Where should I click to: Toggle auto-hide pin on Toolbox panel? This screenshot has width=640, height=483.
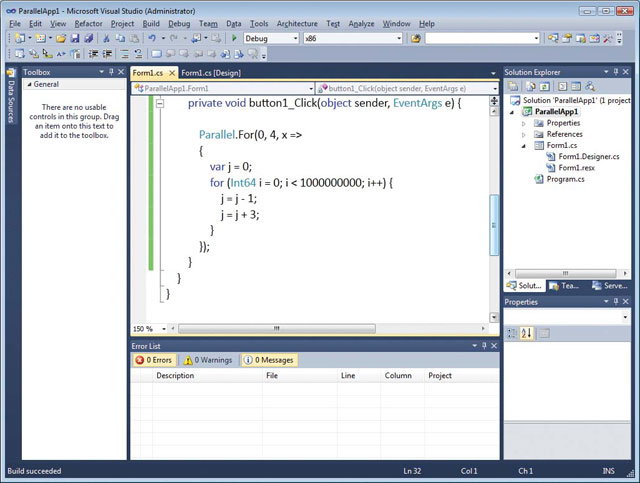click(x=111, y=72)
